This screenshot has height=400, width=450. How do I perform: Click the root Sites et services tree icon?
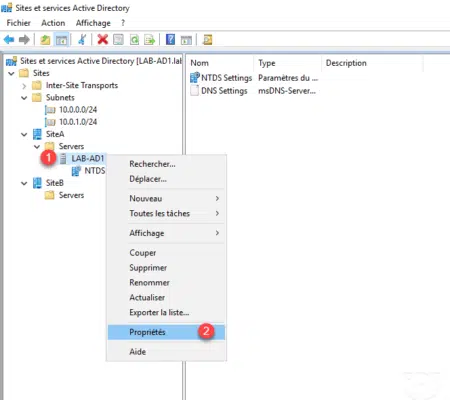(11, 61)
